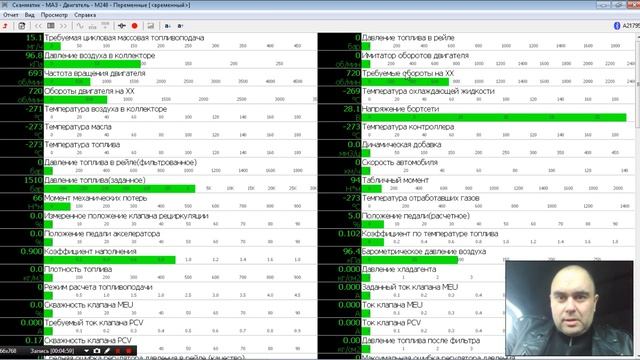Stop the screen recording
Viewport: 640px width, 360px height.
point(129,351)
